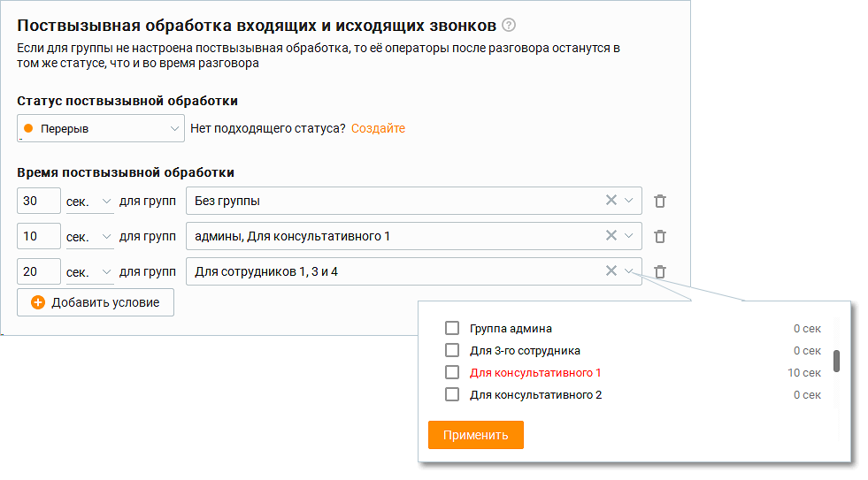Click the orange 'Применить' button
The width and height of the screenshot is (868, 480).
[475, 435]
